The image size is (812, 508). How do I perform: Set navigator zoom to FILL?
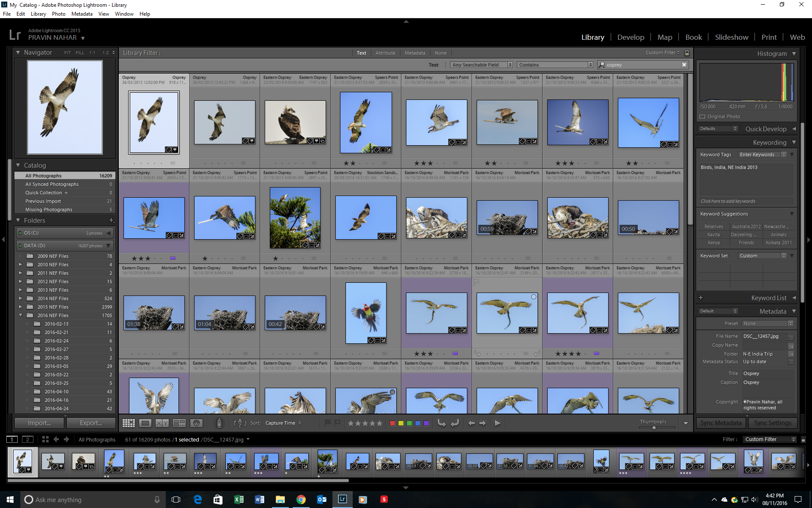point(80,53)
